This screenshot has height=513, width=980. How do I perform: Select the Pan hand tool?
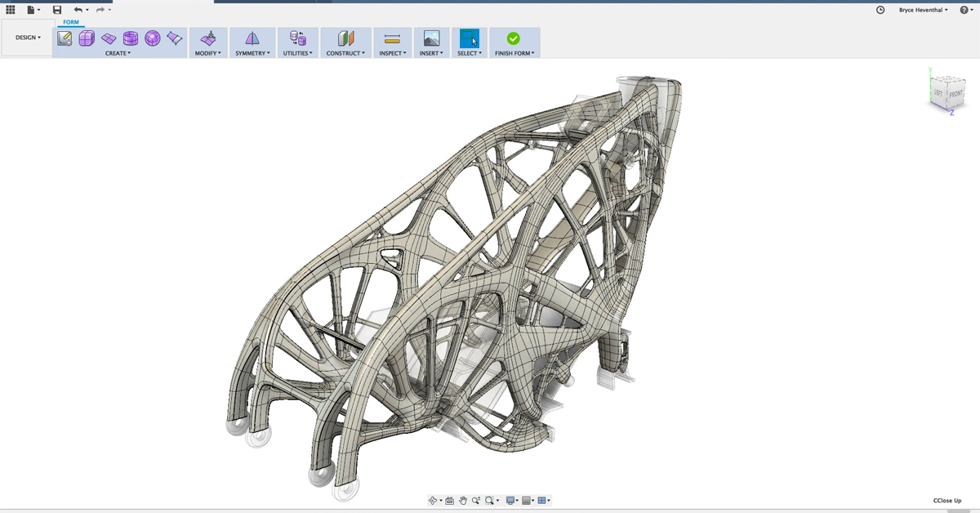point(463,501)
